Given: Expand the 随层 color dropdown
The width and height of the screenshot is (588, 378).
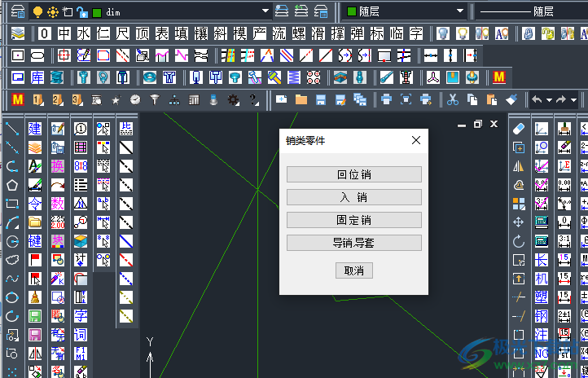Looking at the screenshot, I should (x=460, y=11).
